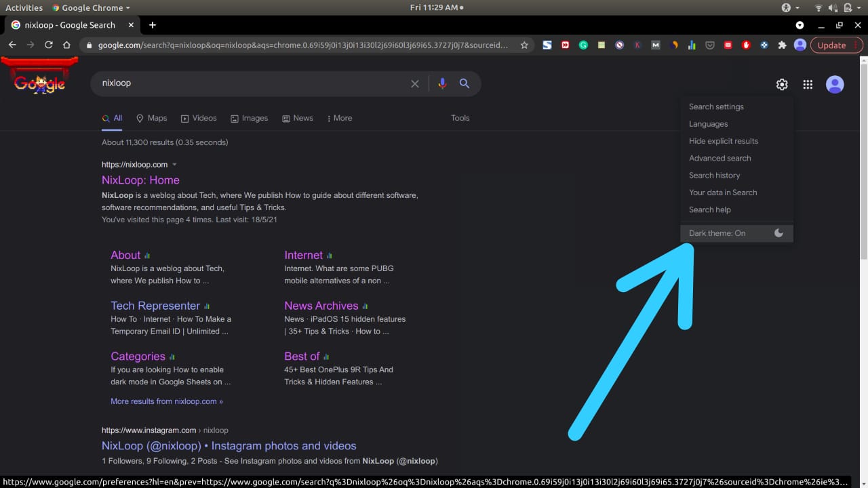Click the red hand blocker extension icon
The width and height of the screenshot is (868, 488).
(746, 45)
